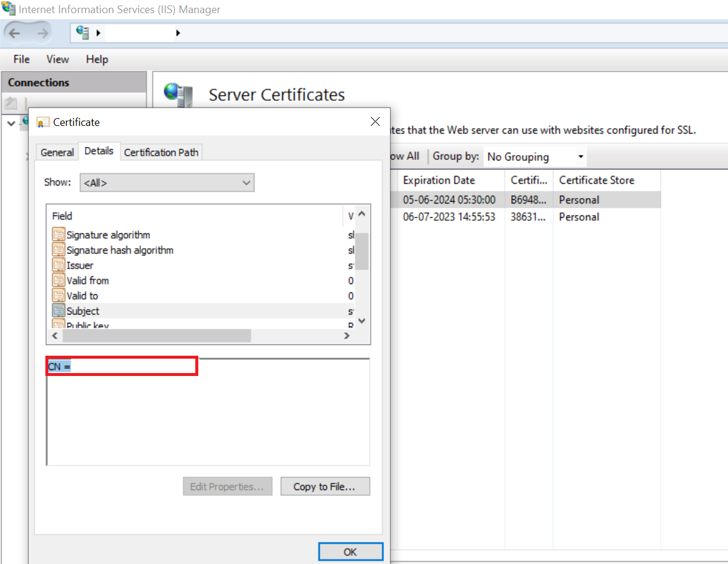This screenshot has width=728, height=564.
Task: Click the Copy to File button
Action: point(325,486)
